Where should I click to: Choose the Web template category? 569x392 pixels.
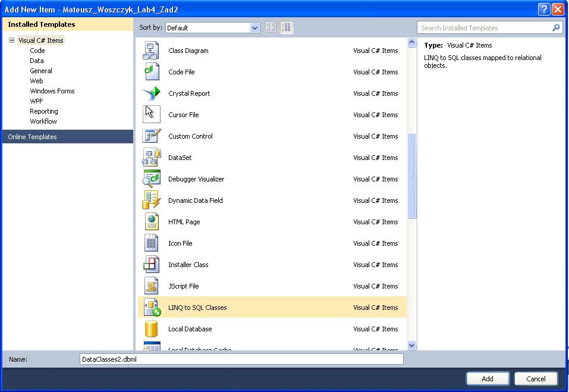(36, 81)
